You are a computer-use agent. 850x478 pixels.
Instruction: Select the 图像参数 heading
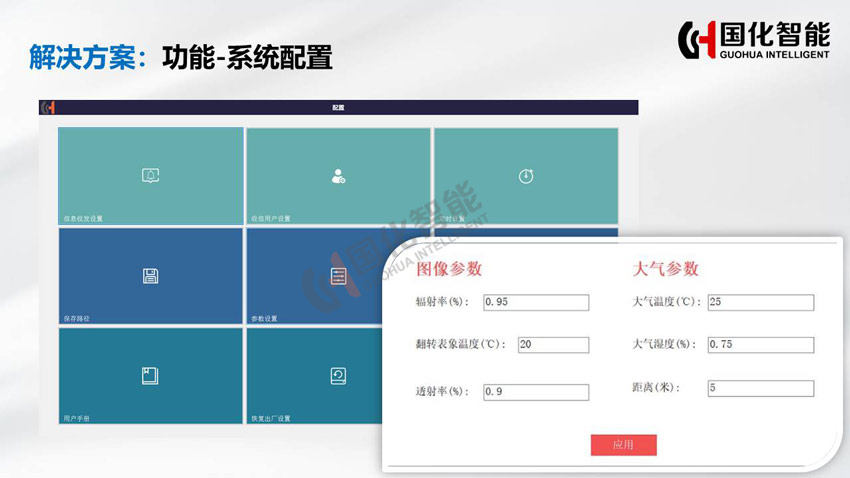449,269
